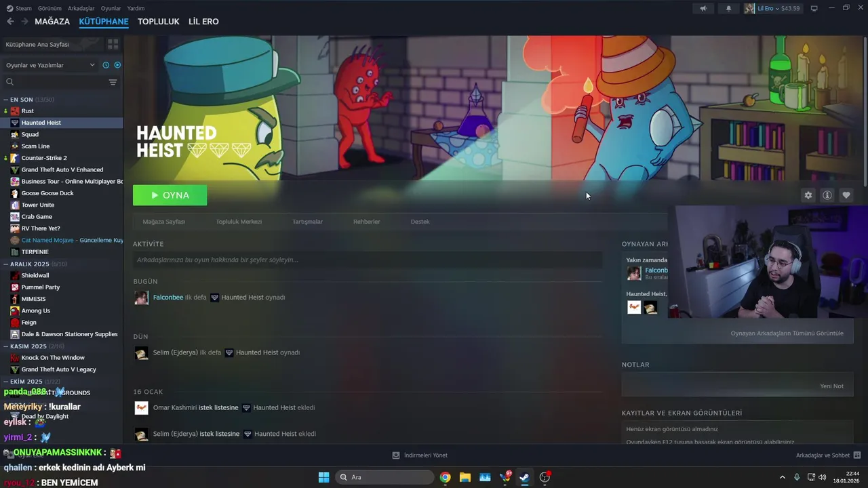Go to MAĞAZA tab
The width and height of the screenshot is (868, 488).
tap(52, 22)
